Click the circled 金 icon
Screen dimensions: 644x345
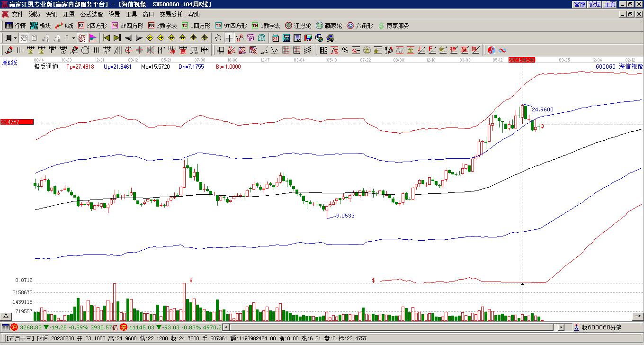(x=367, y=50)
